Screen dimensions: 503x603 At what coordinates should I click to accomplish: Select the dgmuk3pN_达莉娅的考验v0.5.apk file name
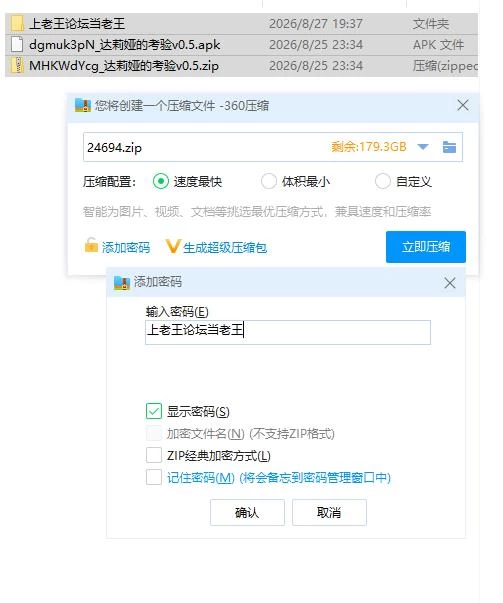[125, 45]
